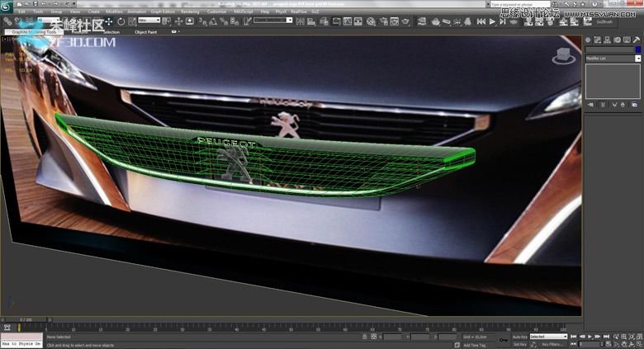Click the time slider 0 / 100 handle
Viewport: 644px width, 349px height.
click(x=26, y=319)
